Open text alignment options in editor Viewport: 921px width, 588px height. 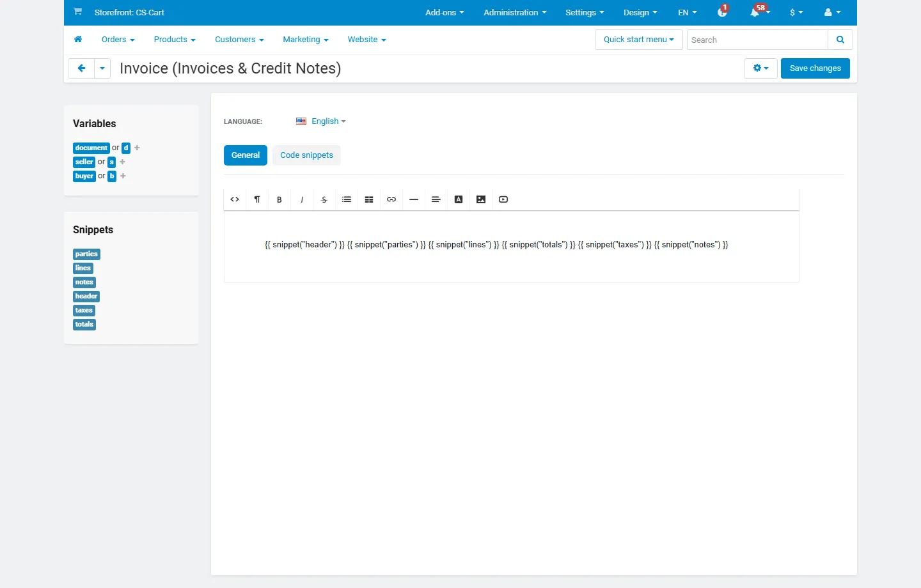coord(436,199)
